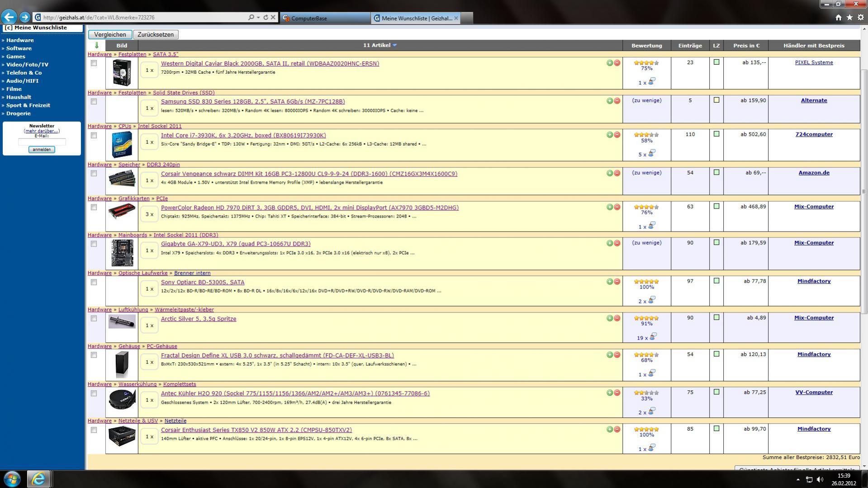Open Internet Explorer from the taskbar

tap(38, 479)
